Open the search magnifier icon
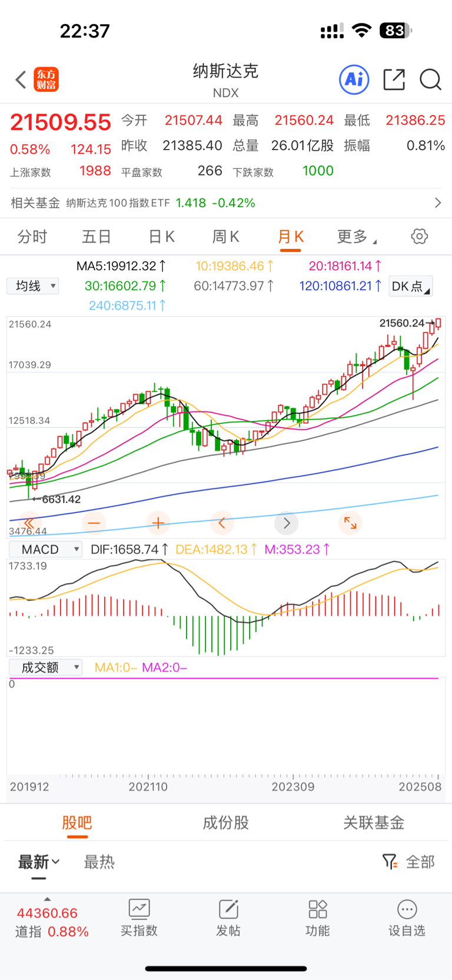The image size is (452, 980). [430, 79]
